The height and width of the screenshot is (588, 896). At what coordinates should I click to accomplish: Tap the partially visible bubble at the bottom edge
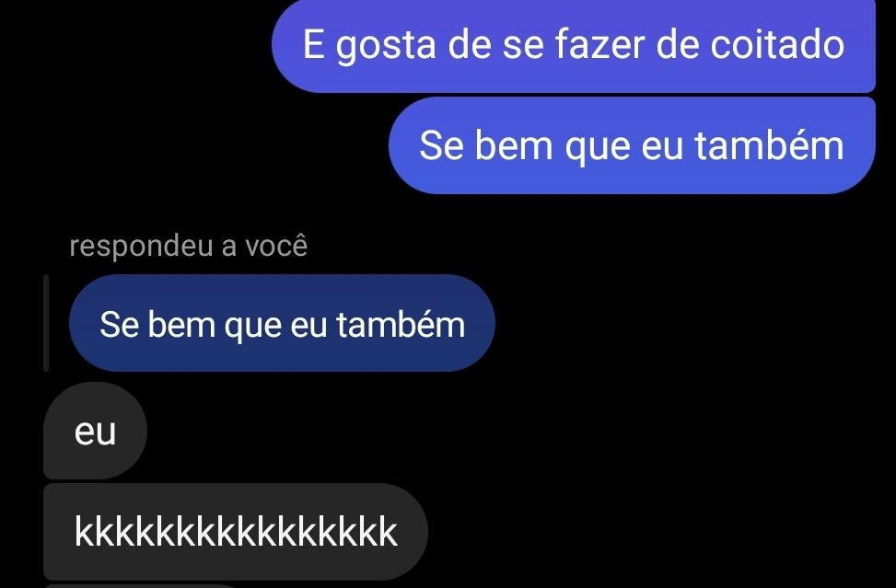pyautogui.click(x=143, y=586)
